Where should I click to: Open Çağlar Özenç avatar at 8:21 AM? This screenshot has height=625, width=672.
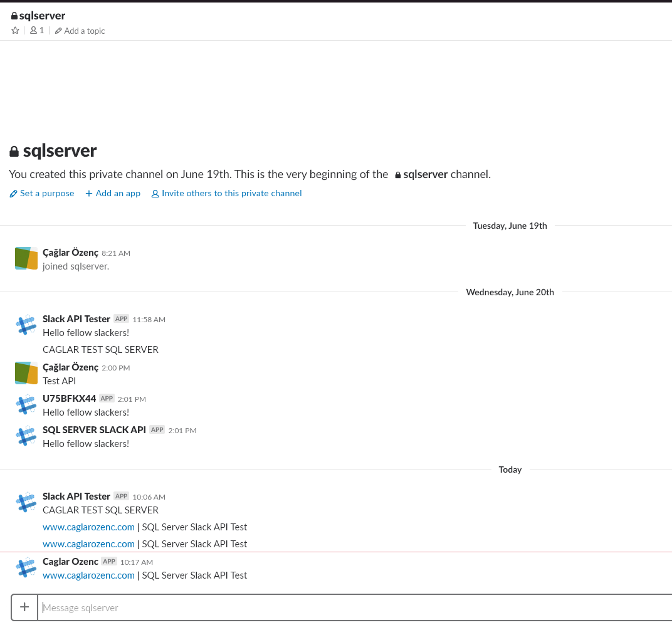26,258
